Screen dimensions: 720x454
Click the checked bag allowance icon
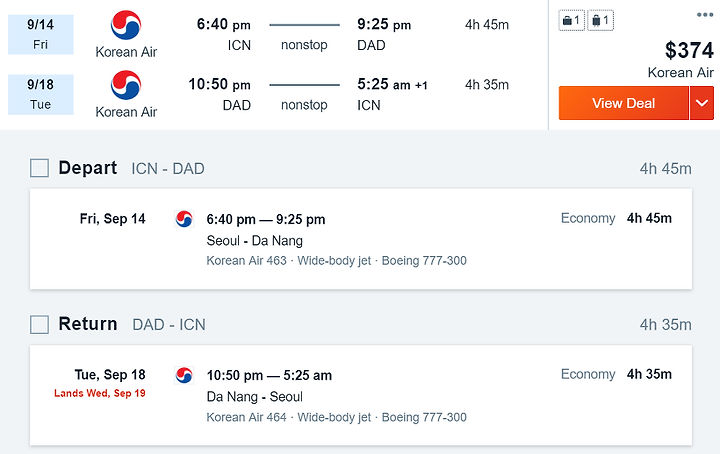[601, 20]
